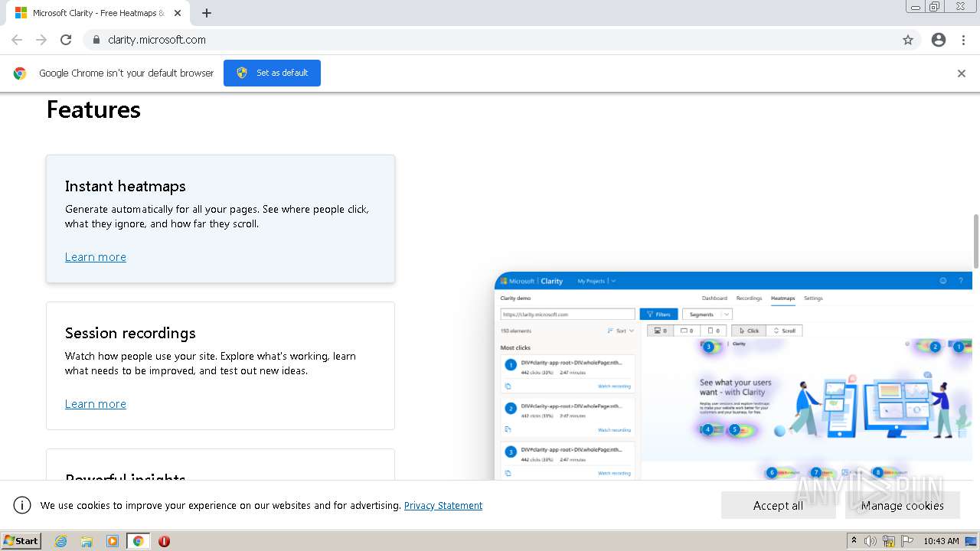
Task: Click the Clarity heatmap dashboard screenshot
Action: [x=733, y=376]
